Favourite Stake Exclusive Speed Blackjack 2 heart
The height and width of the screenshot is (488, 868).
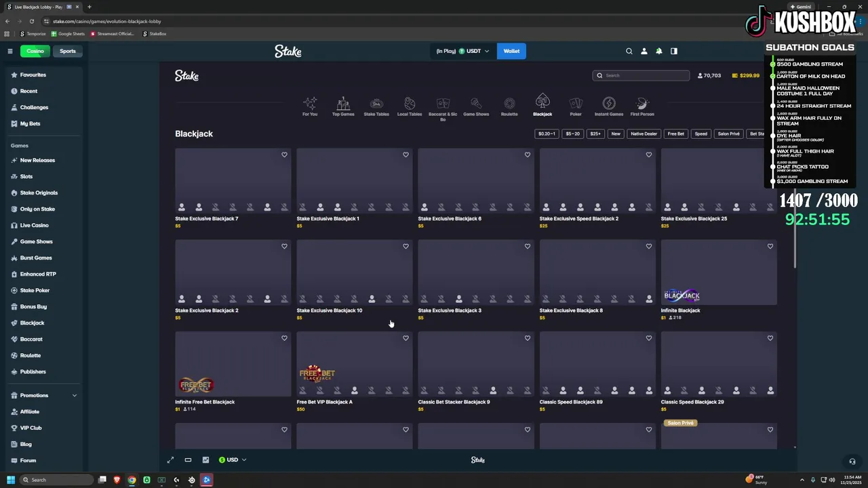(648, 155)
